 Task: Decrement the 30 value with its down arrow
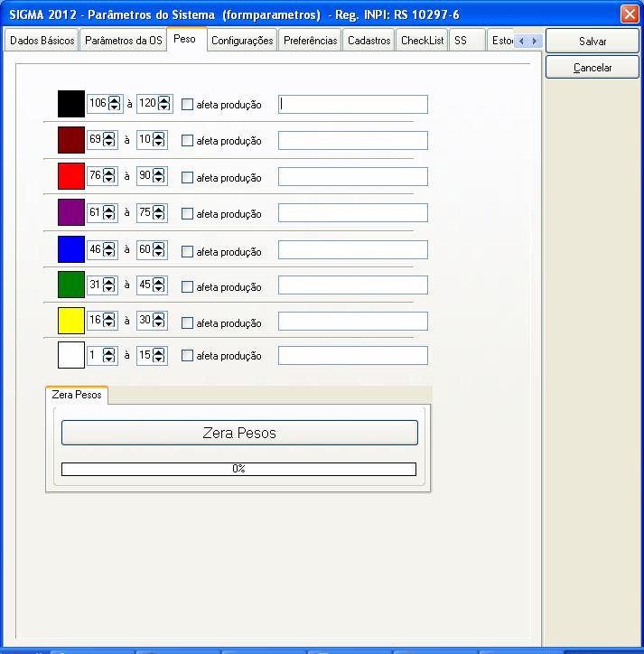(158, 323)
